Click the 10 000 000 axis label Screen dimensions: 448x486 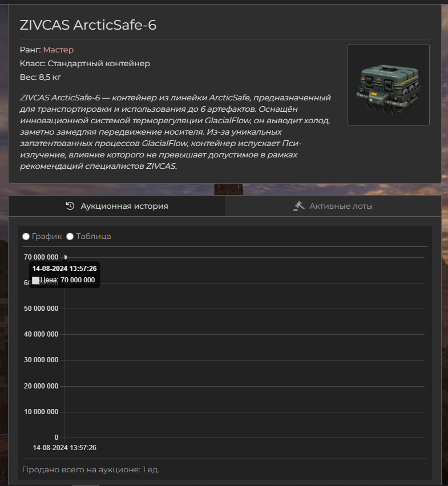pyautogui.click(x=41, y=412)
